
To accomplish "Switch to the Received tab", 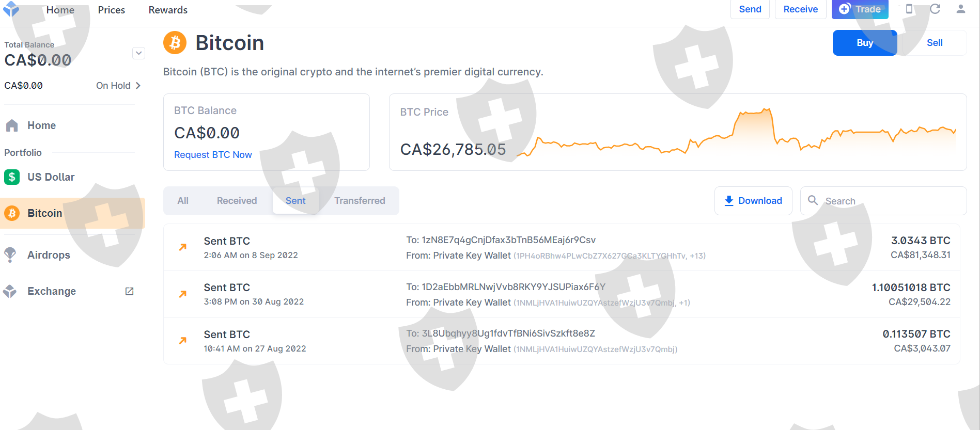I will [x=237, y=201].
